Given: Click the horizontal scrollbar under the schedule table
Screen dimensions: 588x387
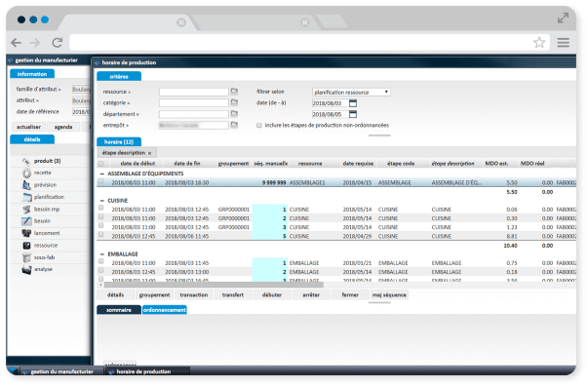Looking at the screenshot, I should click(x=214, y=285).
